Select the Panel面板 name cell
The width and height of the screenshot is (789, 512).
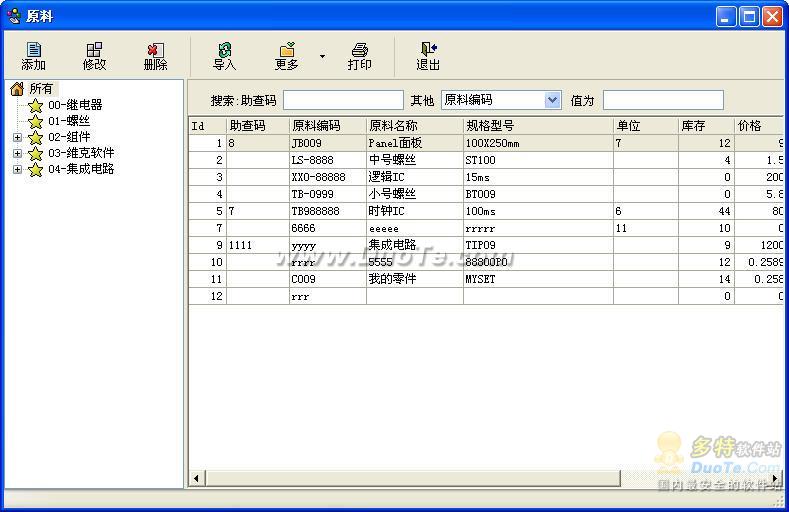click(415, 143)
